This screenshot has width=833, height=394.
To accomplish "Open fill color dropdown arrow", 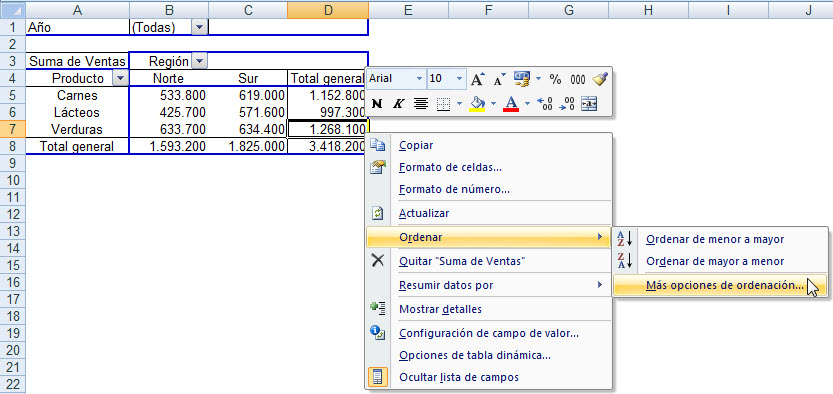I will [x=494, y=104].
